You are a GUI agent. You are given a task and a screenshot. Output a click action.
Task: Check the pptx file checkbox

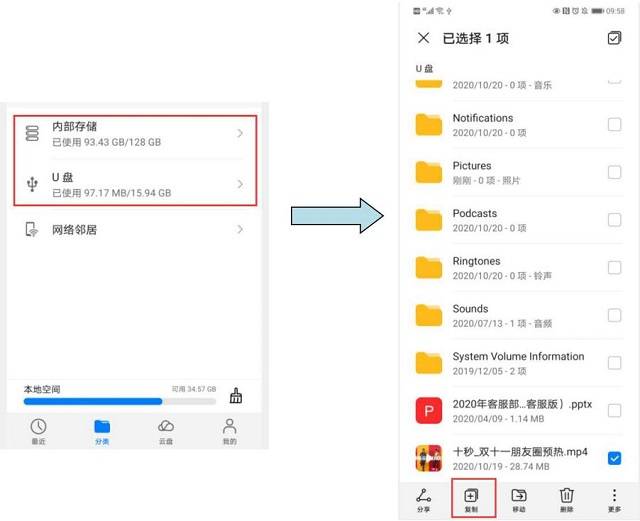click(614, 410)
